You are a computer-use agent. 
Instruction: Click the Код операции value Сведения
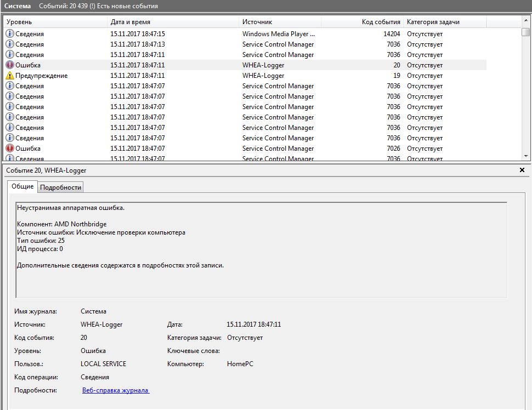tap(95, 377)
